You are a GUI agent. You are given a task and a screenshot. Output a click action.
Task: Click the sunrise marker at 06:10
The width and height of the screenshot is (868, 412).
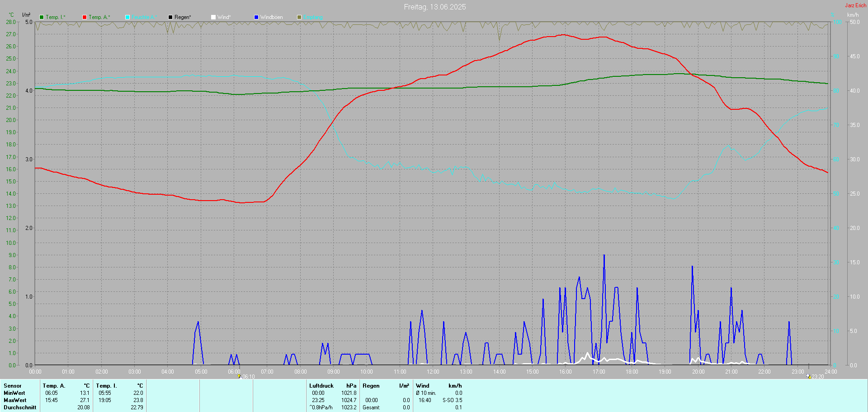pos(239,376)
